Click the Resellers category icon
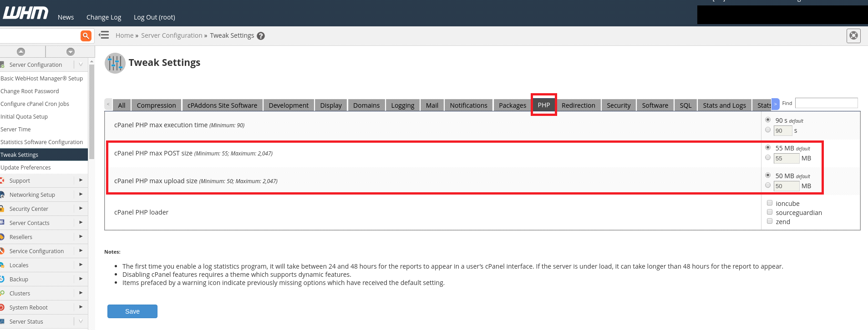Image resolution: width=868 pixels, height=330 pixels. click(2, 237)
